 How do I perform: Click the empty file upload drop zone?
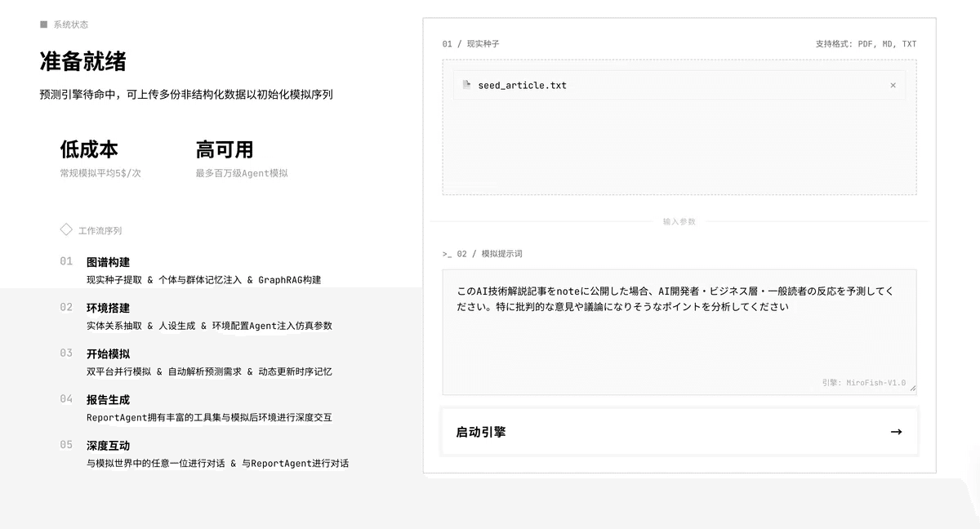pyautogui.click(x=679, y=147)
